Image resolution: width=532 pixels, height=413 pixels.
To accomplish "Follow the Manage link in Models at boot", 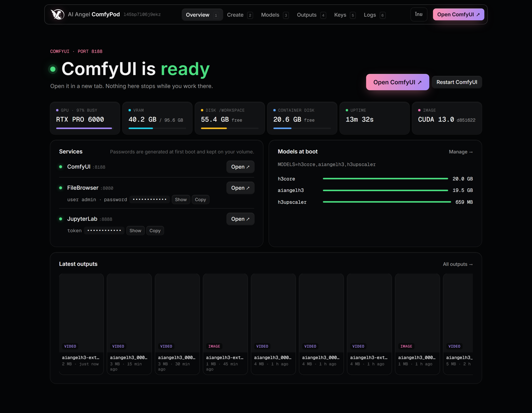I will [461, 152].
